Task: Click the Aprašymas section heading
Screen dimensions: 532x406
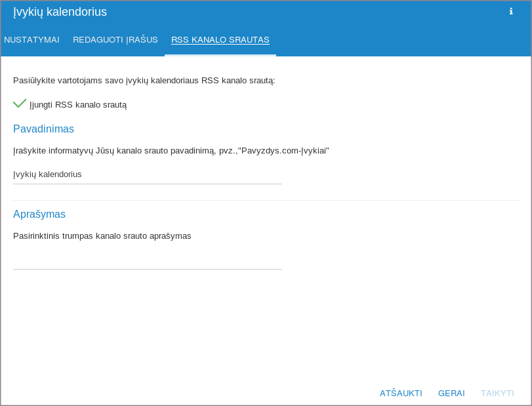Action: click(39, 214)
